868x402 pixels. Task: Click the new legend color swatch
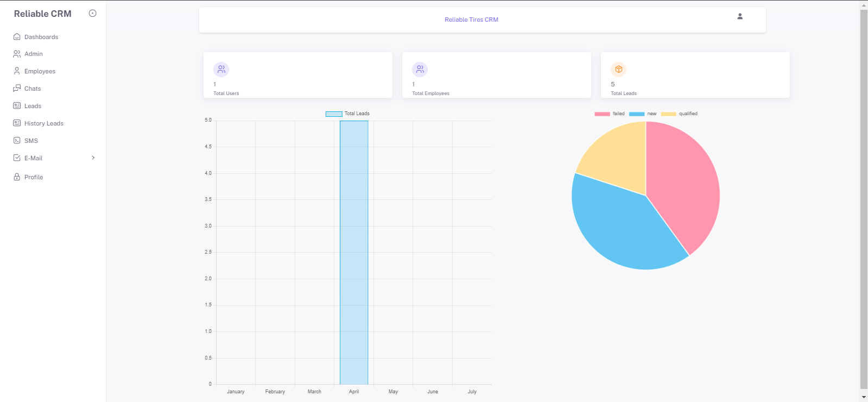pos(636,114)
